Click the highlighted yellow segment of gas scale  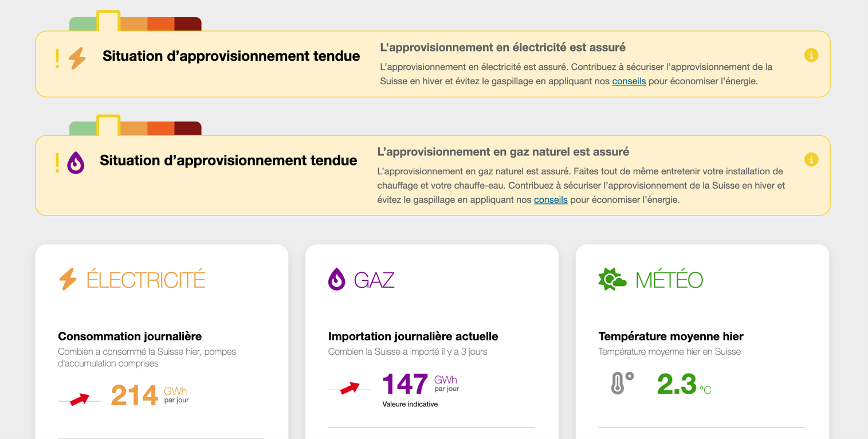pyautogui.click(x=108, y=126)
